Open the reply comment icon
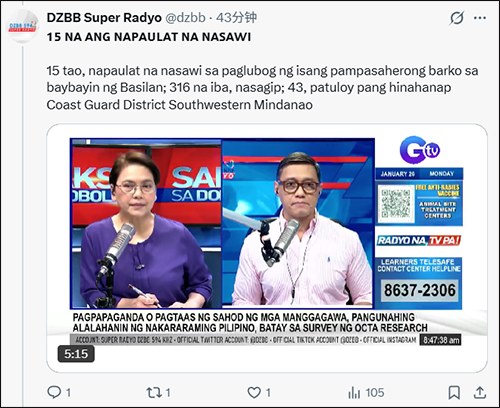The width and height of the screenshot is (500, 408). (54, 392)
